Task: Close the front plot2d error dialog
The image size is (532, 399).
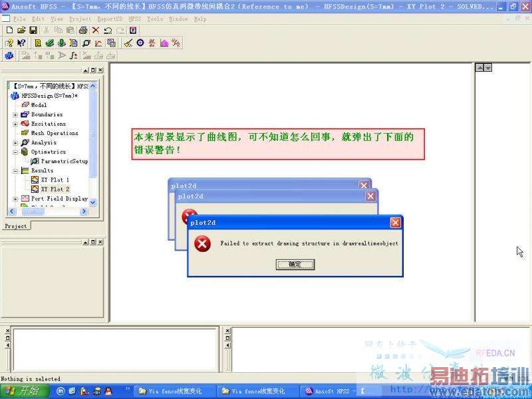Action: point(395,223)
